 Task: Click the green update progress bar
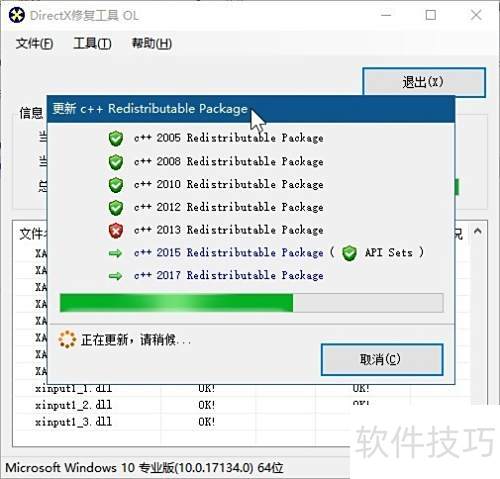pyautogui.click(x=251, y=303)
